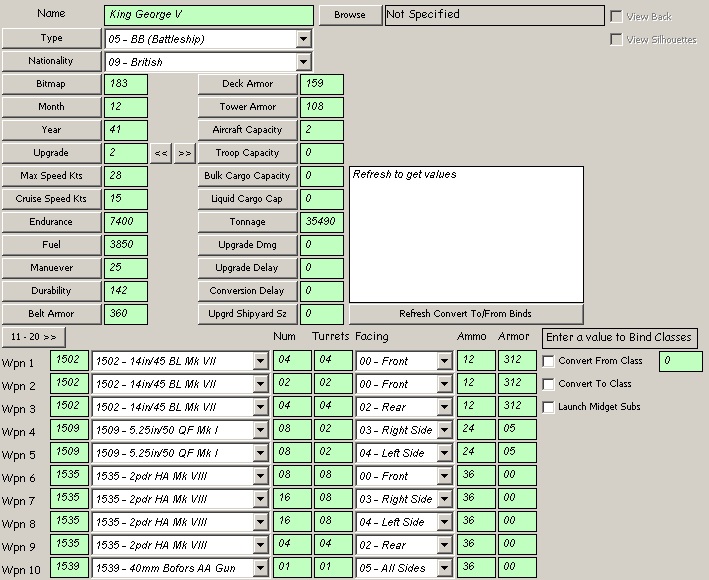Edit the Deck Armor value 159
This screenshot has height=580, width=709.
(x=322, y=85)
